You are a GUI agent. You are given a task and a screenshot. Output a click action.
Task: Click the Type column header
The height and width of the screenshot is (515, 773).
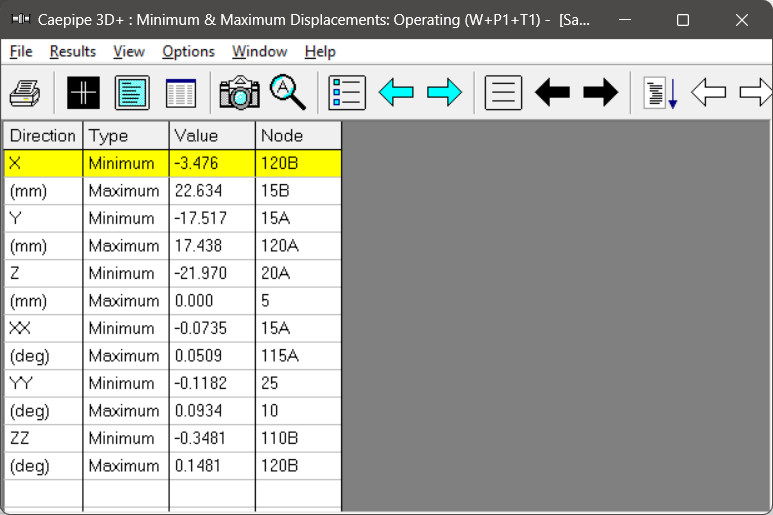click(x=126, y=136)
